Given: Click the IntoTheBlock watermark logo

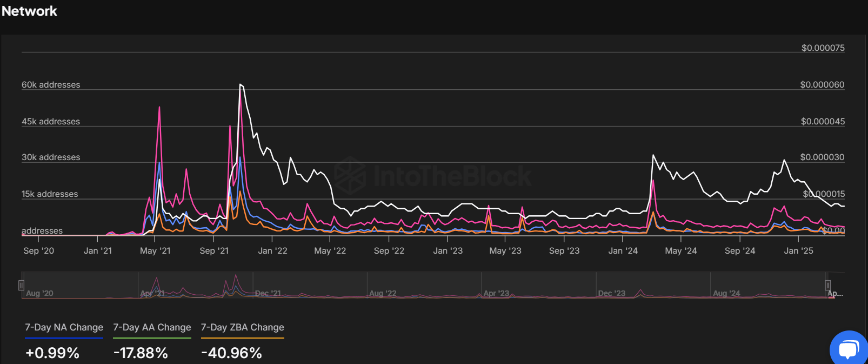Looking at the screenshot, I should tap(432, 176).
